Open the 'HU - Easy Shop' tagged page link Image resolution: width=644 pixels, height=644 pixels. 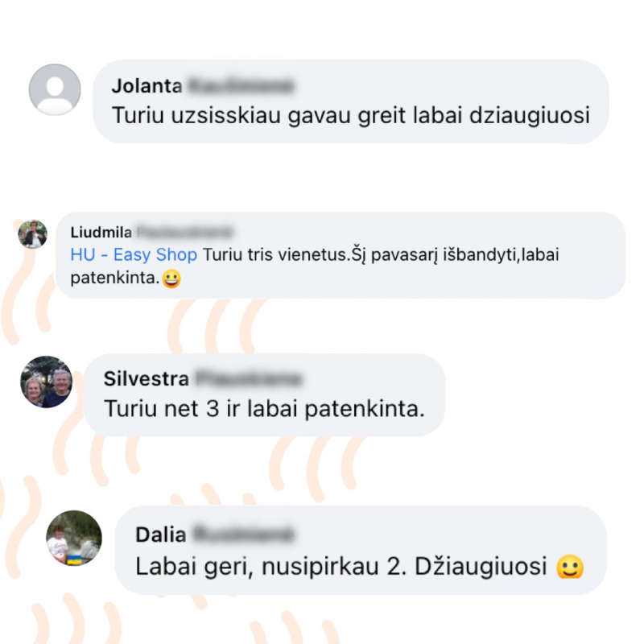point(134,254)
